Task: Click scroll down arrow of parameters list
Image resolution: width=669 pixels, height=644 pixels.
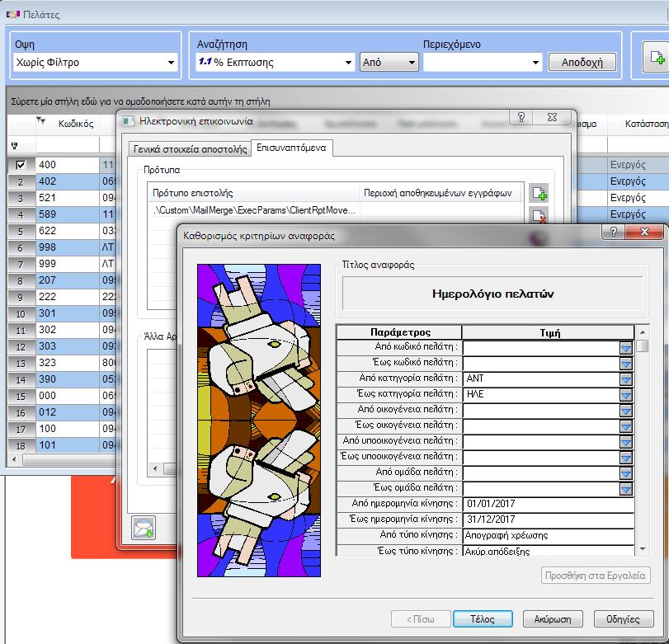Action: (x=642, y=549)
